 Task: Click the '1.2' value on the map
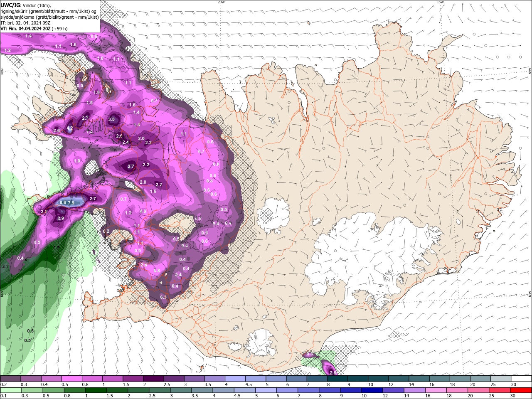(x=7, y=50)
